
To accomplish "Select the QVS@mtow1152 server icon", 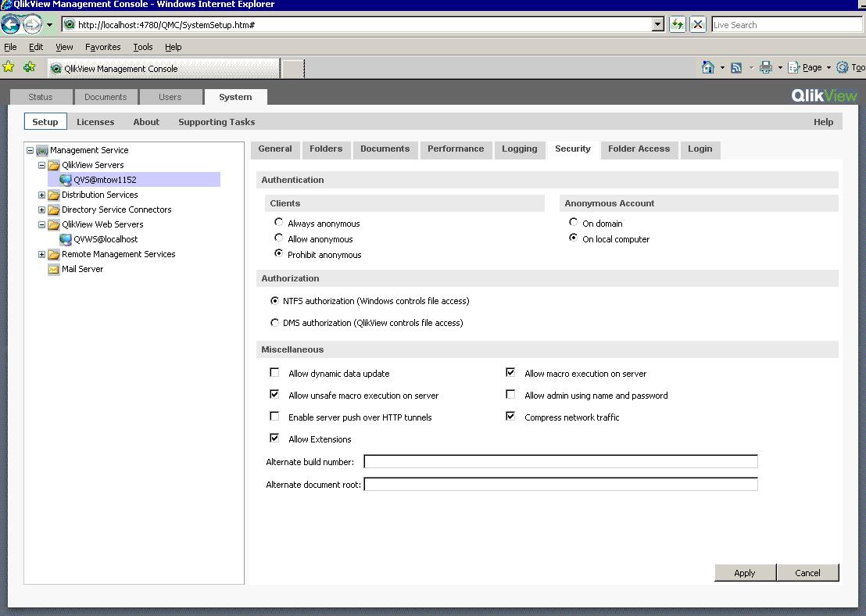I will 65,180.
